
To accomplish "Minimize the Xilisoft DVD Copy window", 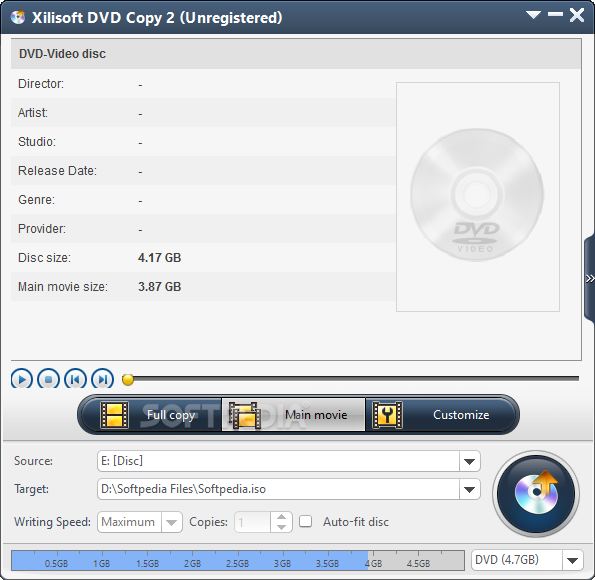I will (555, 14).
